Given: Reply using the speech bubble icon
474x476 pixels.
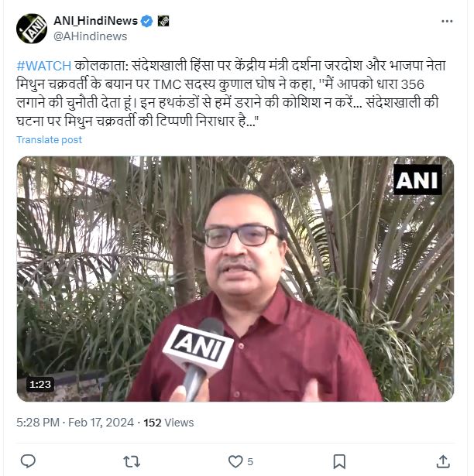Looking at the screenshot, I should (28, 461).
